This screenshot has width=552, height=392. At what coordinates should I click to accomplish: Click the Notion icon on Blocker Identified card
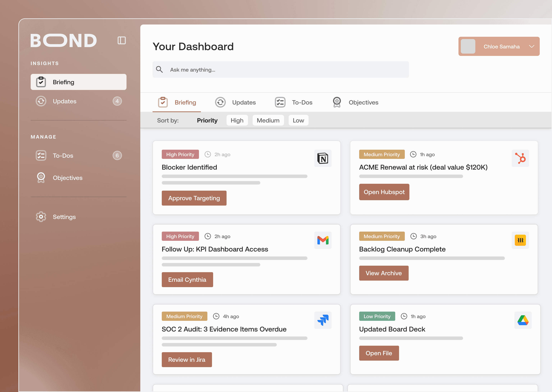click(323, 158)
